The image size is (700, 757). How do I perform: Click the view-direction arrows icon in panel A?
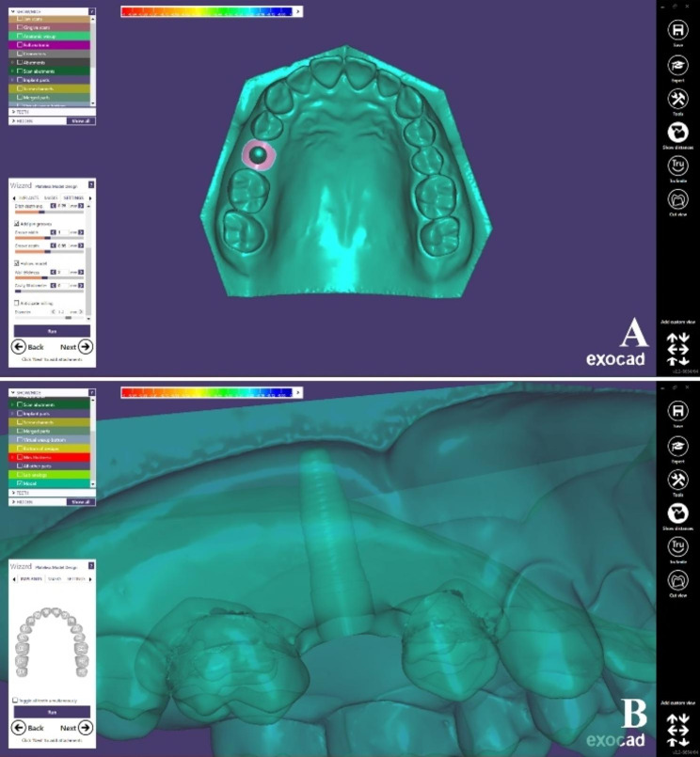[x=677, y=349]
